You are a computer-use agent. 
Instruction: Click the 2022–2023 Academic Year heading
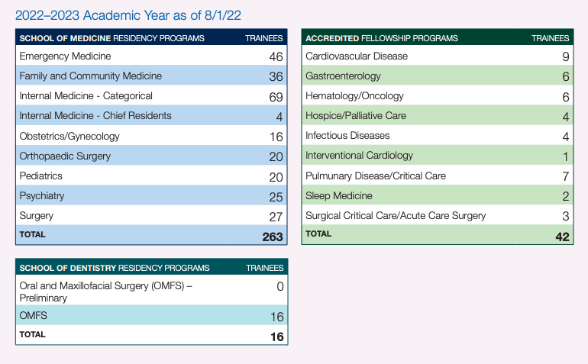pyautogui.click(x=133, y=15)
